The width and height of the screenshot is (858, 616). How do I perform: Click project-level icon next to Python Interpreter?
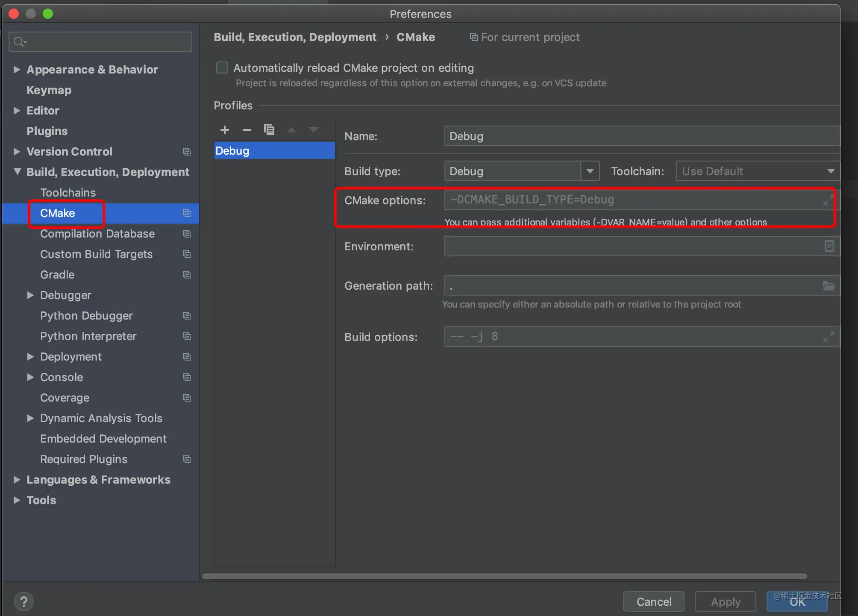click(187, 336)
